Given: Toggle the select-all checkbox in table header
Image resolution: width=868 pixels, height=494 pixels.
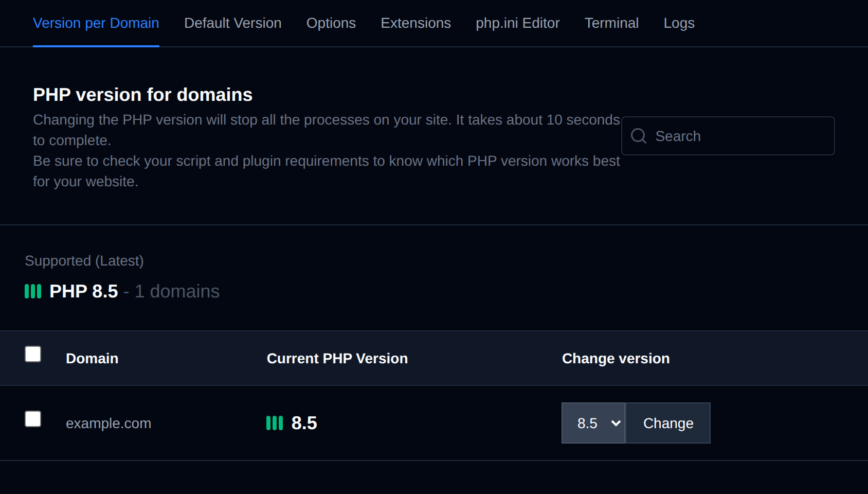Looking at the screenshot, I should 33,354.
